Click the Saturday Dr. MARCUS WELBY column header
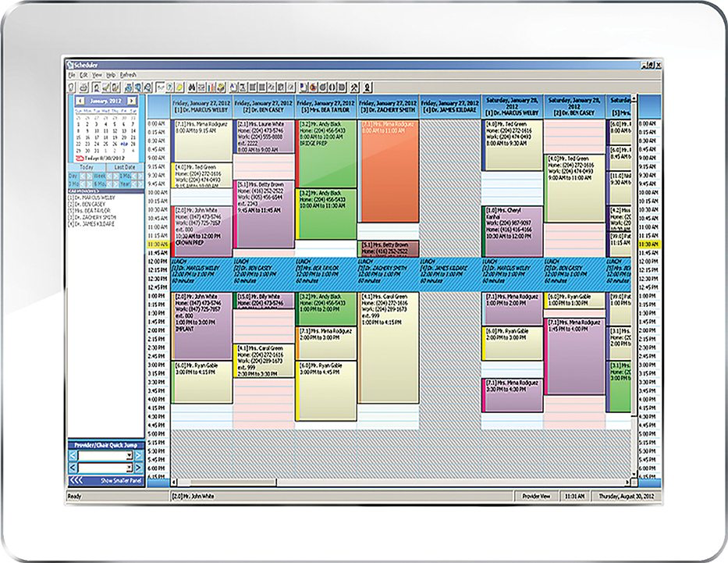Viewport: 728px width, 563px height. pos(512,106)
